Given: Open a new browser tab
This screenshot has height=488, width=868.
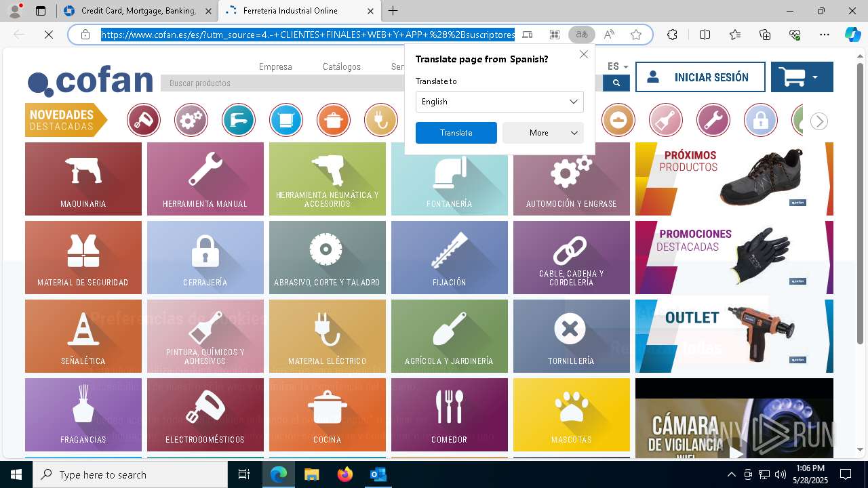Looking at the screenshot, I should (393, 11).
